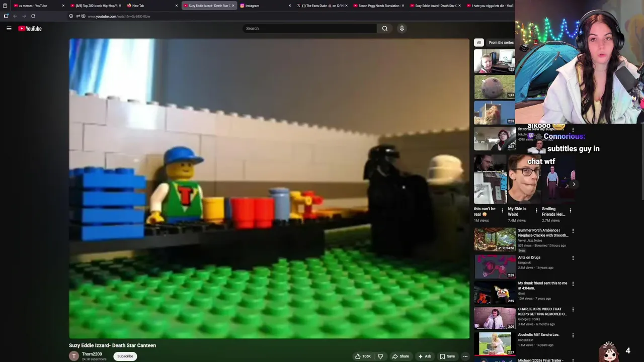This screenshot has width=644, height=362.
Task: Close the active Suzy Eddie Izzard tab
Action: click(x=233, y=6)
